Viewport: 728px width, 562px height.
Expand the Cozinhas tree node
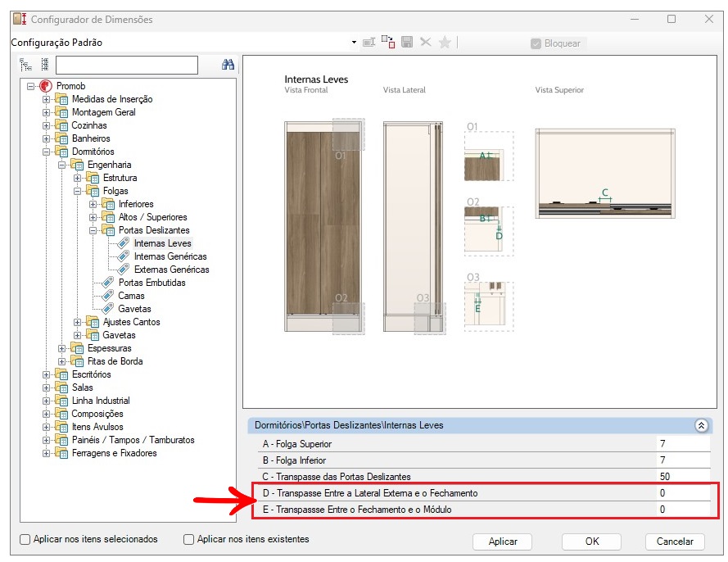pyautogui.click(x=47, y=125)
